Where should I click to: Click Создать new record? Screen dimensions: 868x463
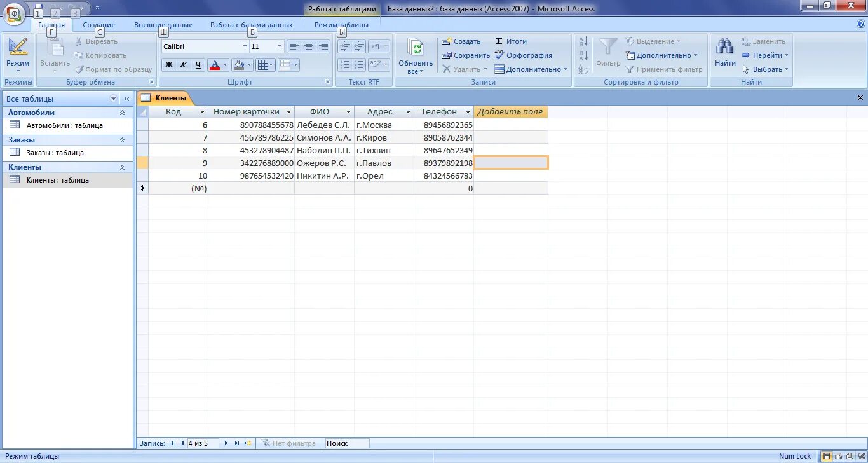coord(461,41)
